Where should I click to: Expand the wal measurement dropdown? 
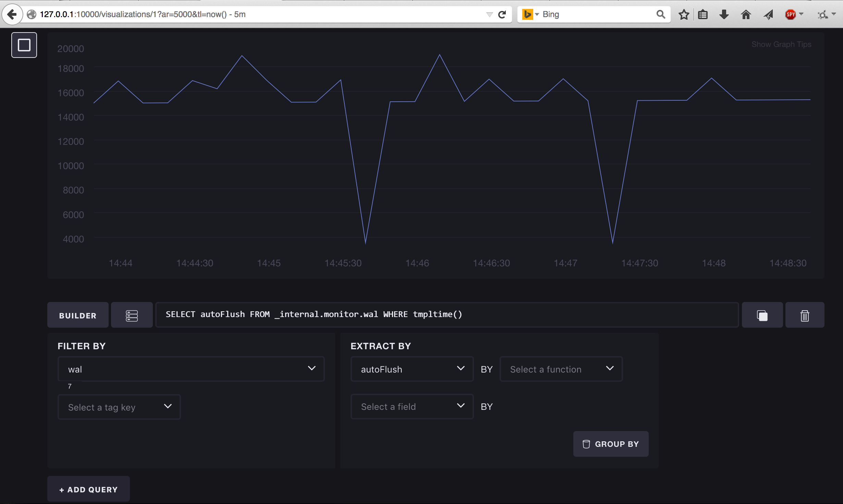tap(191, 369)
